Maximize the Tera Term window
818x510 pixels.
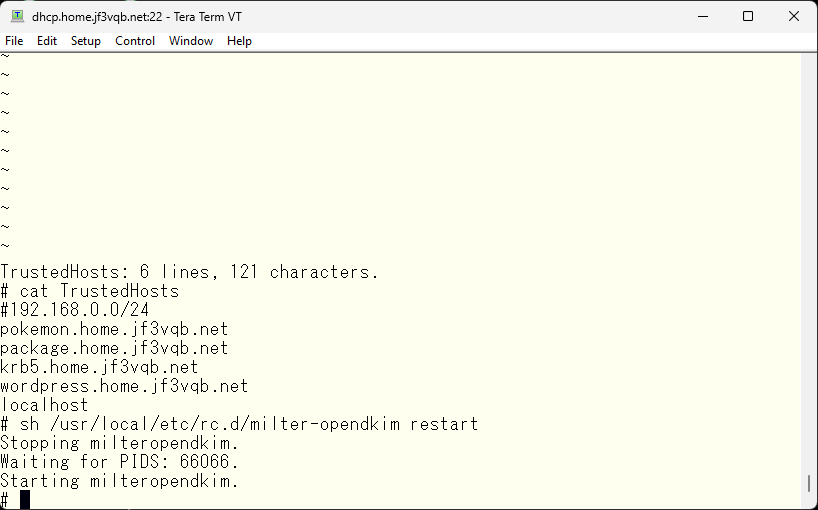(x=748, y=16)
